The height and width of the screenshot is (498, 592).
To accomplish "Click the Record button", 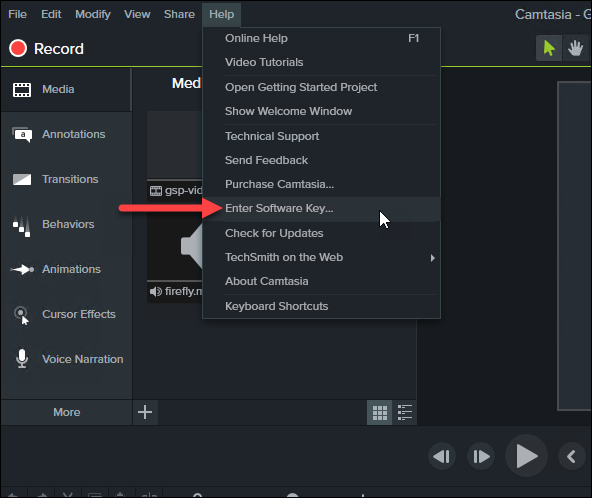I will (46, 49).
